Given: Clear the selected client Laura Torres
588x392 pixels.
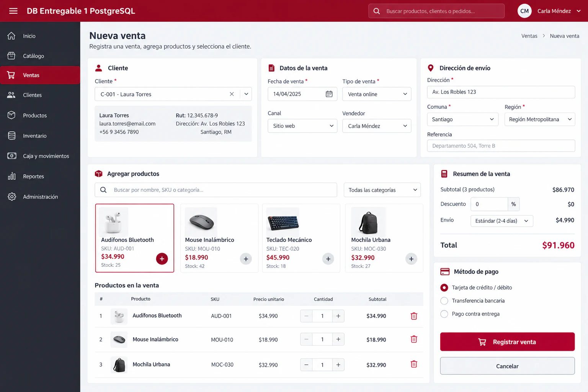Looking at the screenshot, I should (x=232, y=94).
